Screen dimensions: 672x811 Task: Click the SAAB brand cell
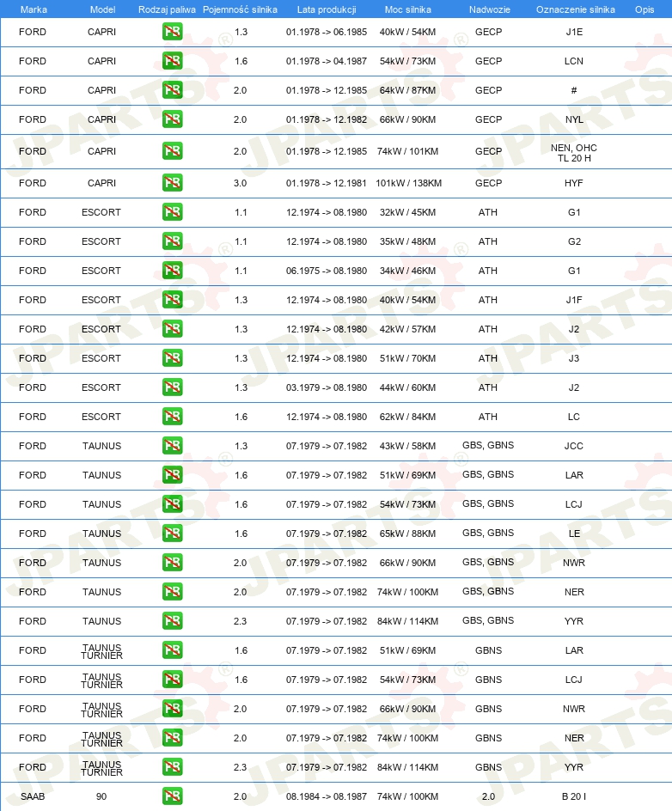(x=33, y=796)
